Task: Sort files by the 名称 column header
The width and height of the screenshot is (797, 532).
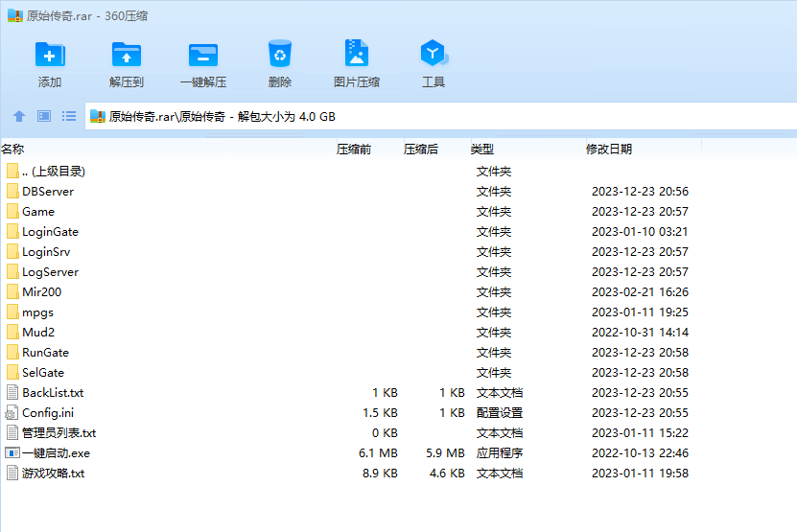Action: click(x=168, y=149)
